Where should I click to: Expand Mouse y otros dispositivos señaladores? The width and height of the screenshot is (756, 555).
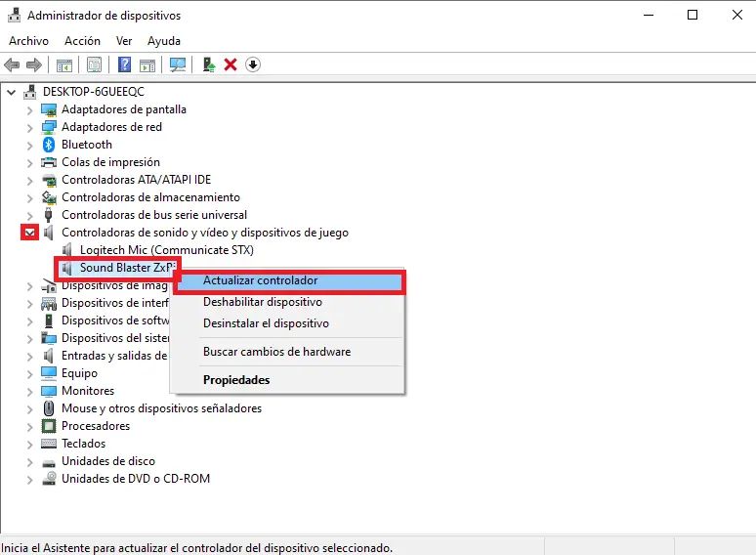[30, 409]
